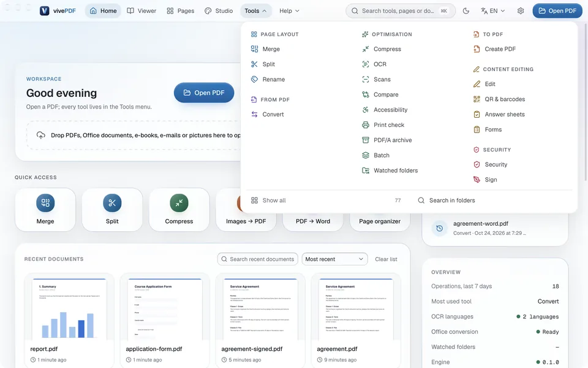Click the Compress quick access round icon
The width and height of the screenshot is (588, 368).
[x=179, y=203]
